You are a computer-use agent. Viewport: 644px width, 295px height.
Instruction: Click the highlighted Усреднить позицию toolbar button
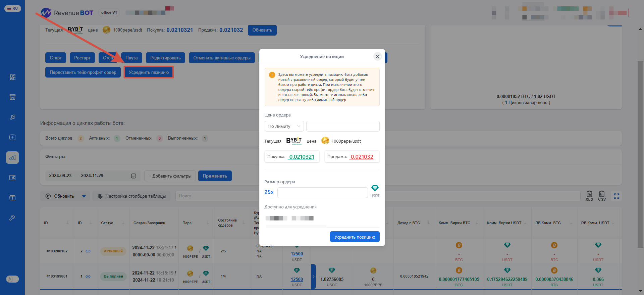(x=149, y=72)
